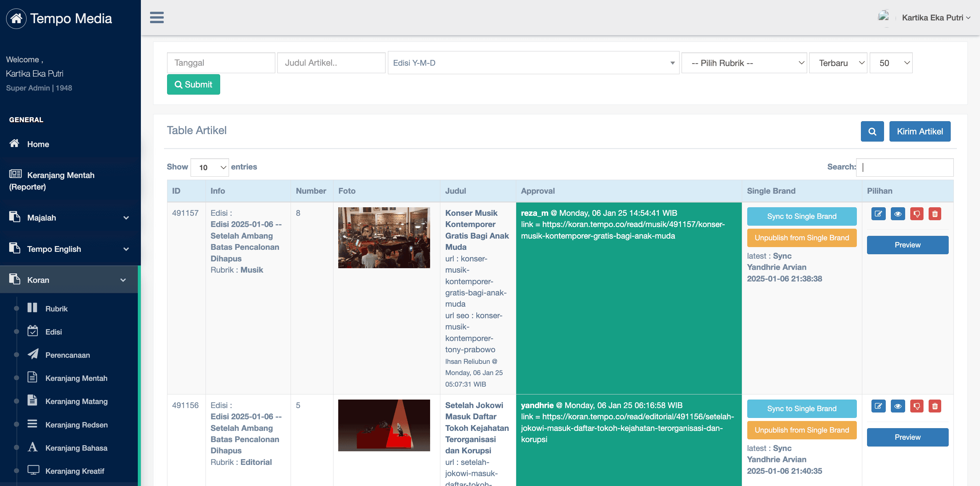
Task: Open the Konser Musik article photo
Action: point(384,238)
